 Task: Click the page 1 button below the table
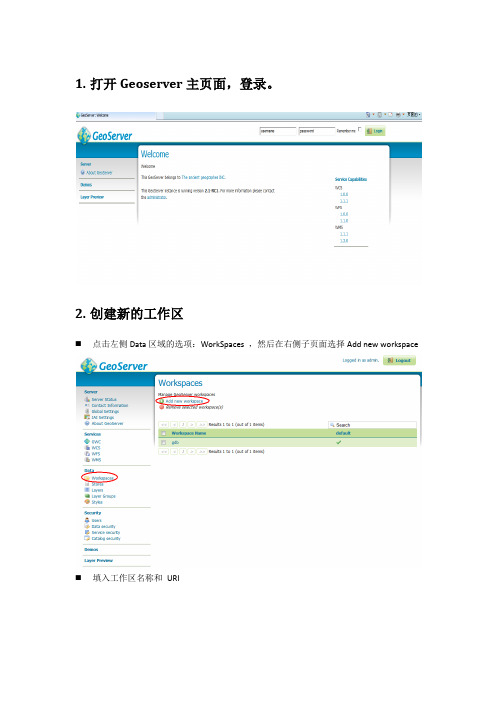click(x=183, y=451)
